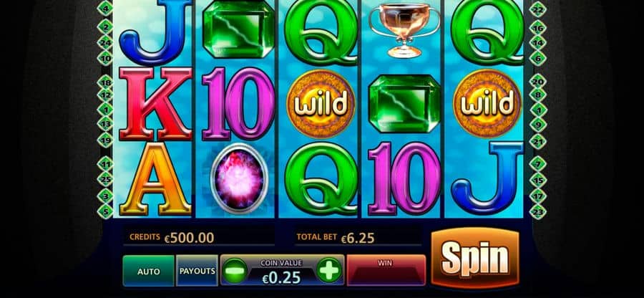This screenshot has width=644, height=298.
Task: Click the emerald gem in fourth reel
Action: point(404,104)
